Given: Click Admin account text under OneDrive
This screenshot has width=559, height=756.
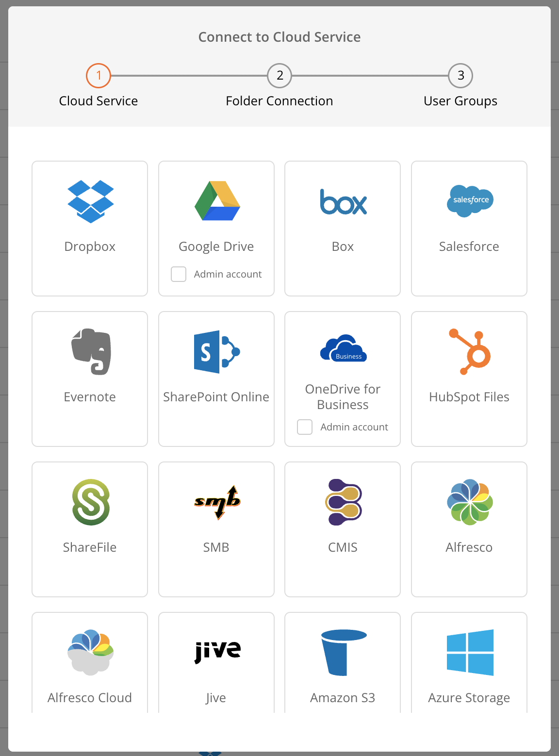Looking at the screenshot, I should click(x=354, y=427).
